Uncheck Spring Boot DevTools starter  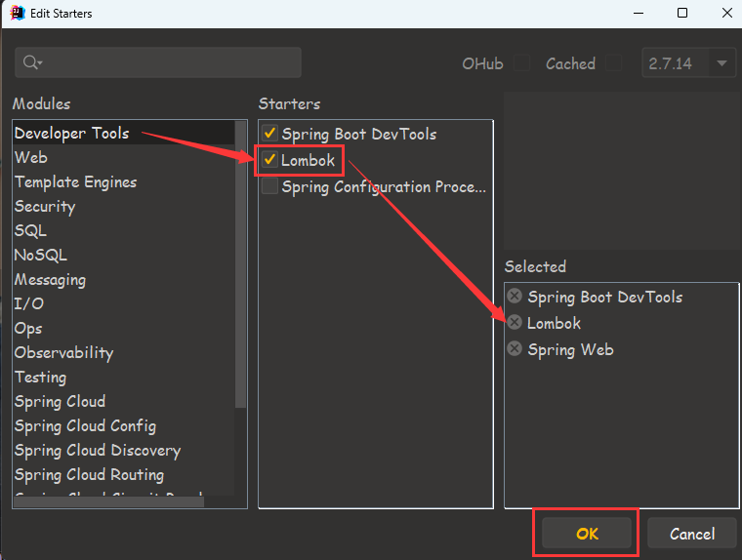[x=269, y=133]
